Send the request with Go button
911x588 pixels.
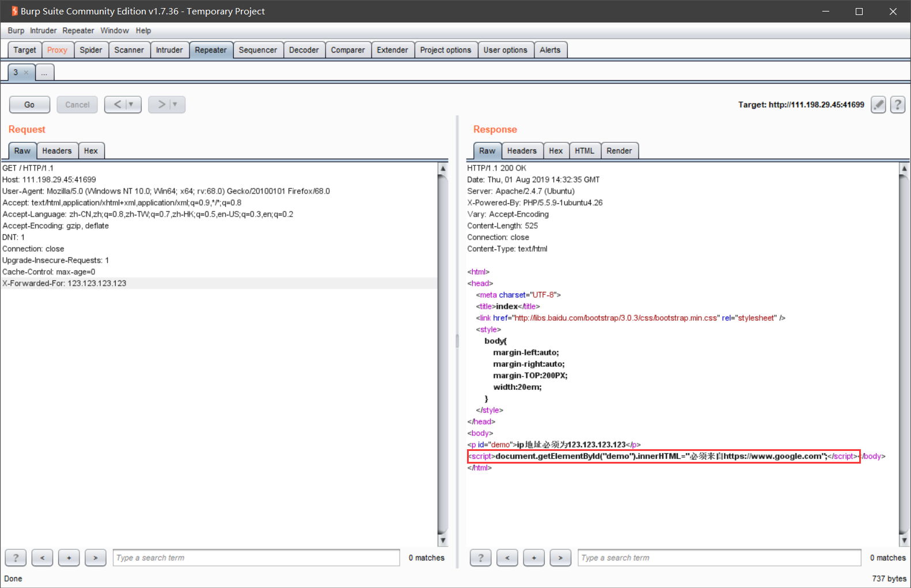[29, 105]
